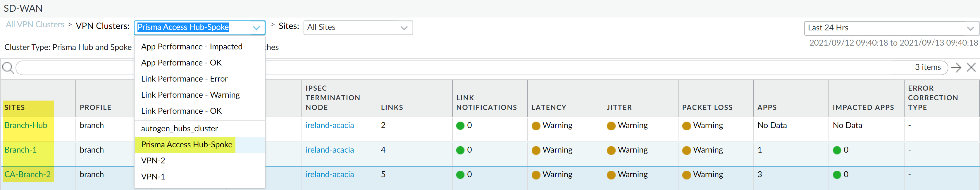Image resolution: width=980 pixels, height=190 pixels.
Task: Click Branch-Hub jitter warning status icon
Action: point(611,126)
